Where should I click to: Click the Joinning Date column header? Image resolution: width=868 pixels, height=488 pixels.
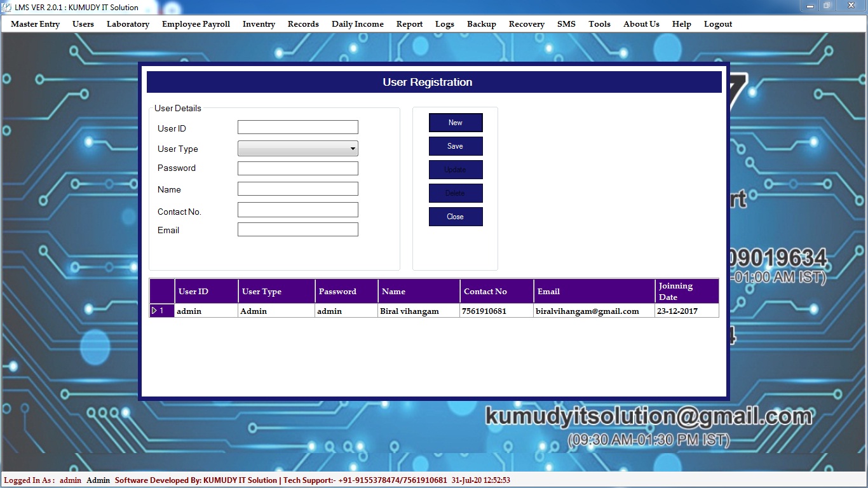pyautogui.click(x=686, y=292)
